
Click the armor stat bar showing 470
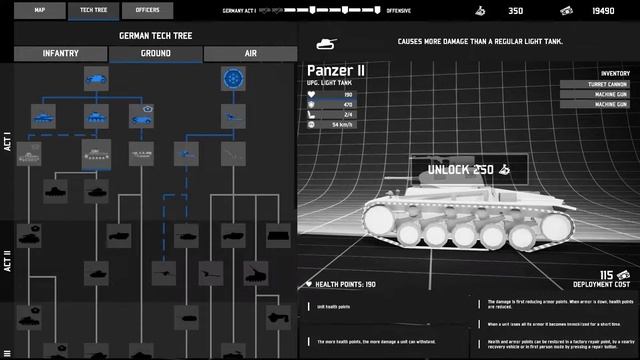pyautogui.click(x=332, y=104)
